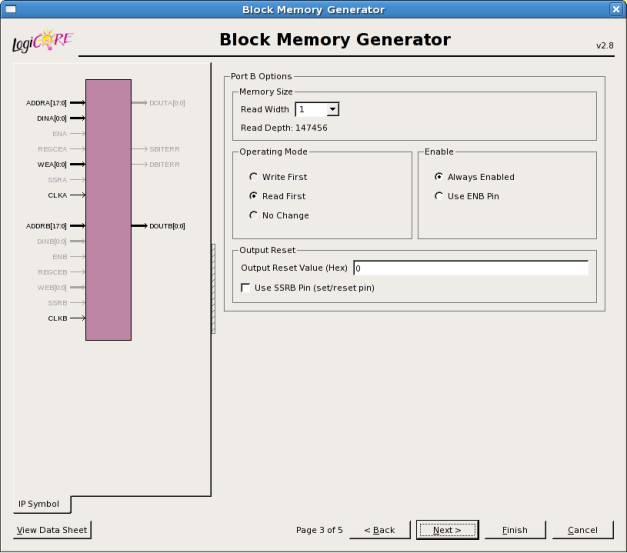Image resolution: width=627 pixels, height=553 pixels.
Task: Open the Read Width dropdown
Action: (x=332, y=109)
